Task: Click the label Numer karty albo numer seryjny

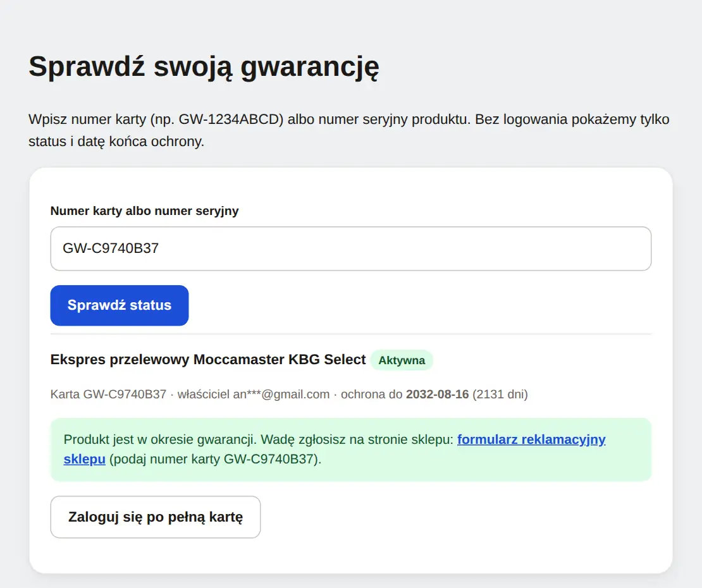Action: pos(145,211)
